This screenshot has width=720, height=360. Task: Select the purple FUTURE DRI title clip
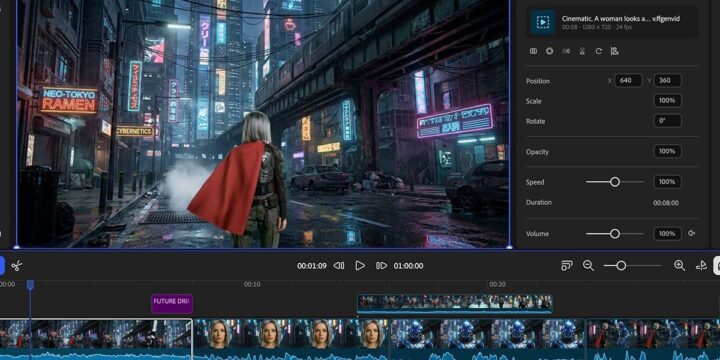click(x=172, y=304)
